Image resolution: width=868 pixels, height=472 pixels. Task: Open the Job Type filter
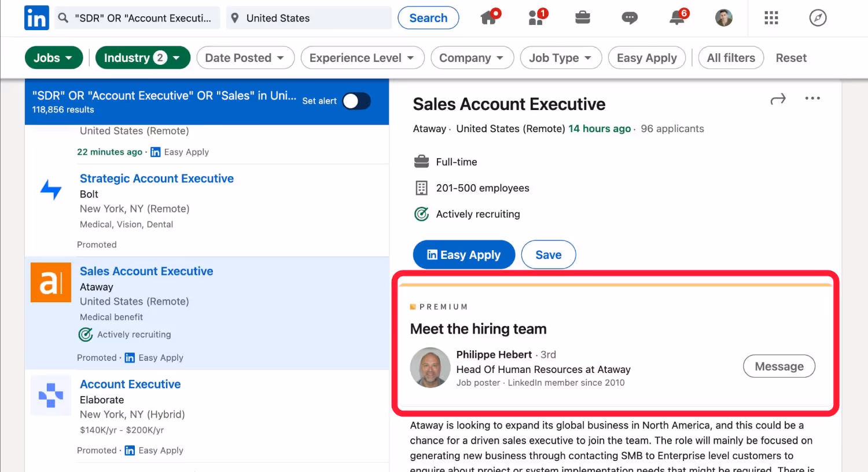561,58
